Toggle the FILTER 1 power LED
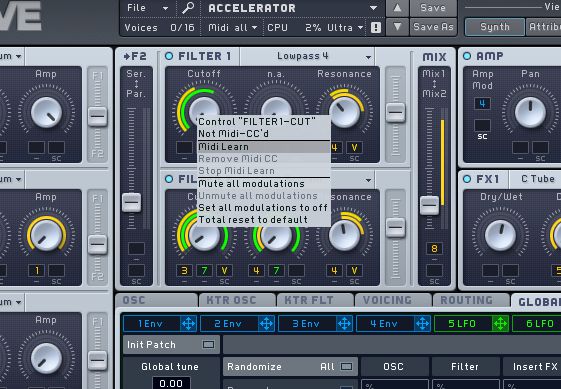The width and height of the screenshot is (561, 389). click(x=169, y=56)
